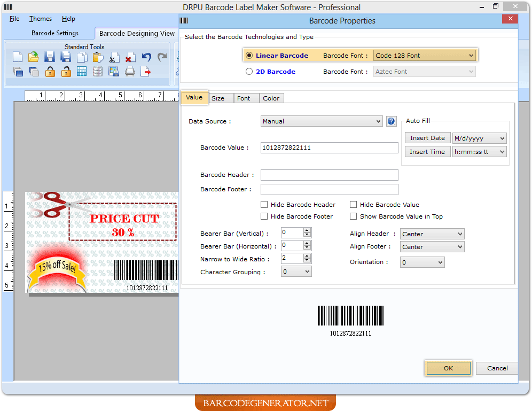The image size is (532, 411).
Task: Click the Cut scissors icon
Action: click(x=114, y=58)
